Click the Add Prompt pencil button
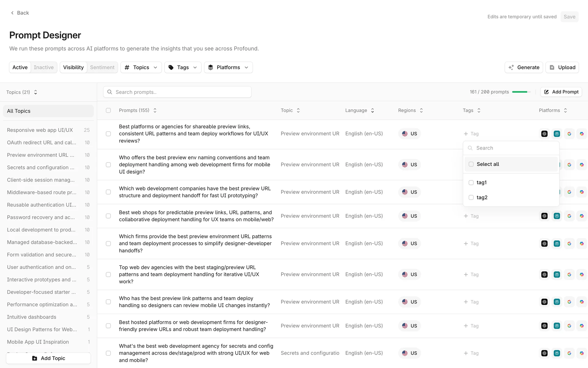This screenshot has width=588, height=368. tap(561, 92)
